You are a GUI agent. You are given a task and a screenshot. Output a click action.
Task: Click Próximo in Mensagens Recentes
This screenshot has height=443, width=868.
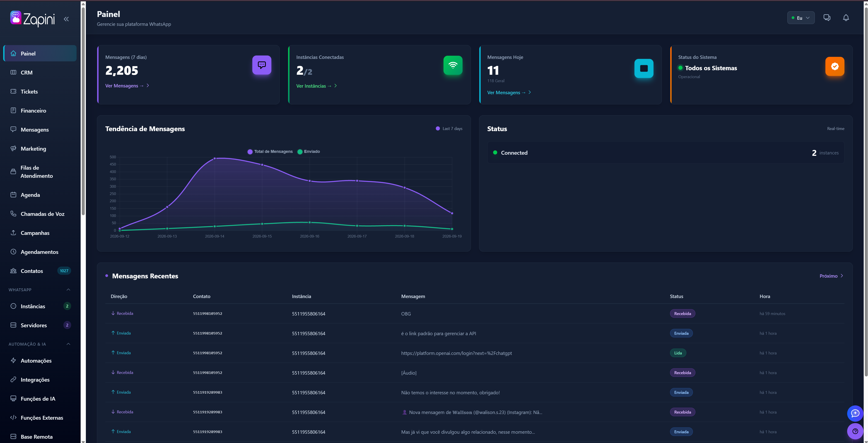click(831, 276)
